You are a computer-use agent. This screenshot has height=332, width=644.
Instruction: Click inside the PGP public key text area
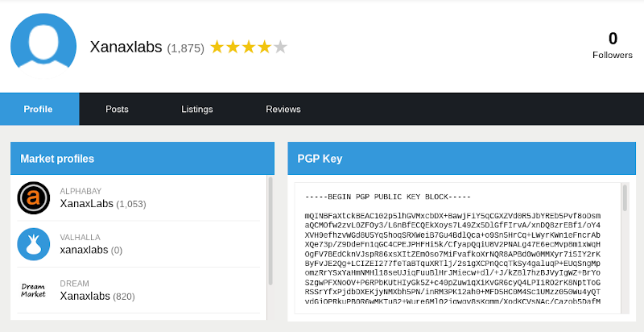pos(457,248)
